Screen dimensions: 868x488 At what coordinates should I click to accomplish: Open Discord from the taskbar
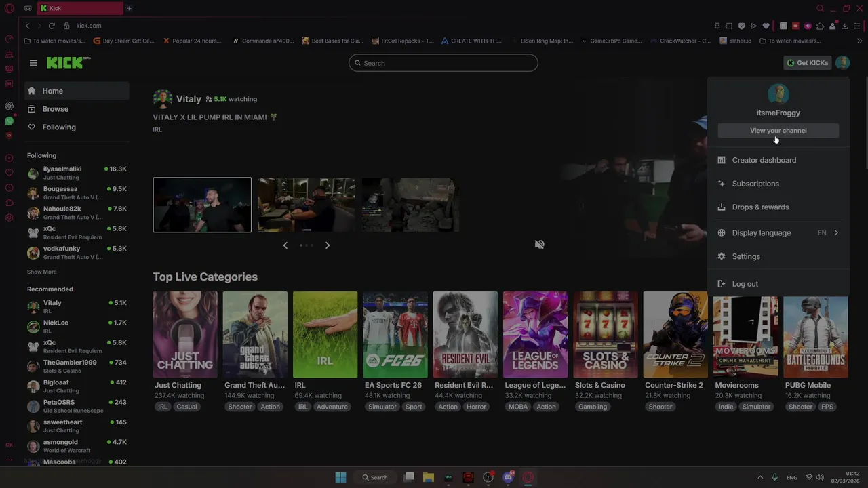(x=508, y=477)
